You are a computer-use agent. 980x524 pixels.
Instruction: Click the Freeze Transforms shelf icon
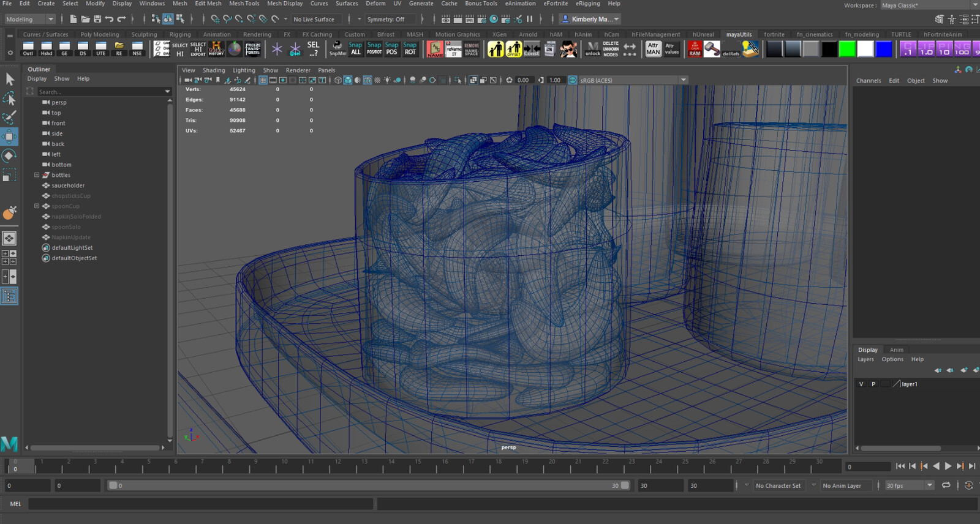[x=252, y=49]
